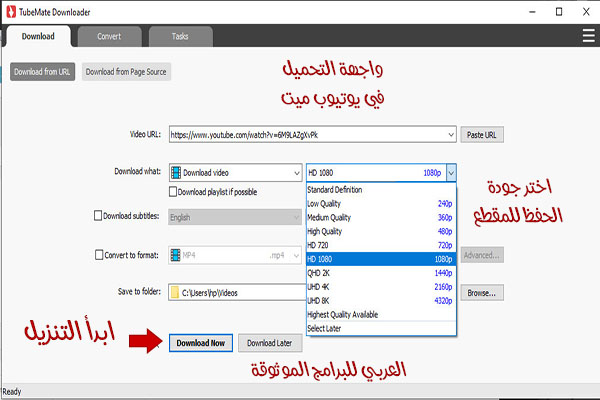Tick the Download subtitles checkbox
This screenshot has height=400, width=600.
[x=98, y=216]
